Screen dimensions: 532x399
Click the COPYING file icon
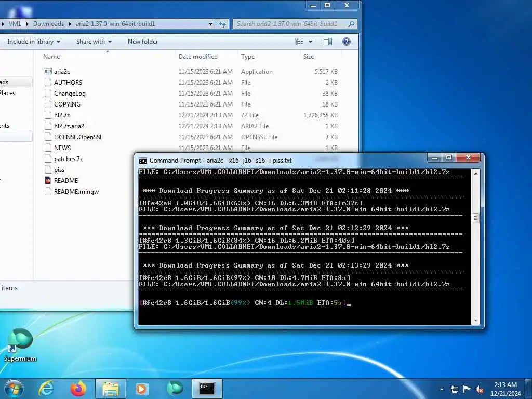(48, 104)
